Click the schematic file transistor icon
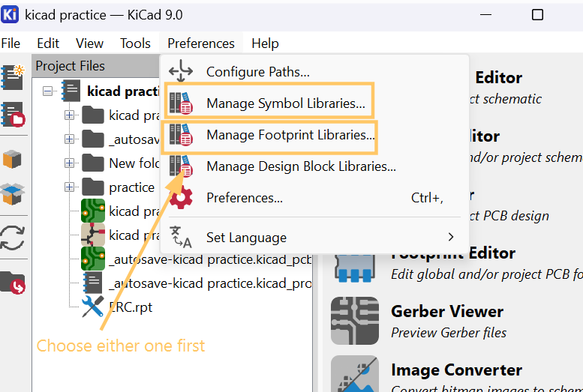The width and height of the screenshot is (583, 392). (93, 235)
